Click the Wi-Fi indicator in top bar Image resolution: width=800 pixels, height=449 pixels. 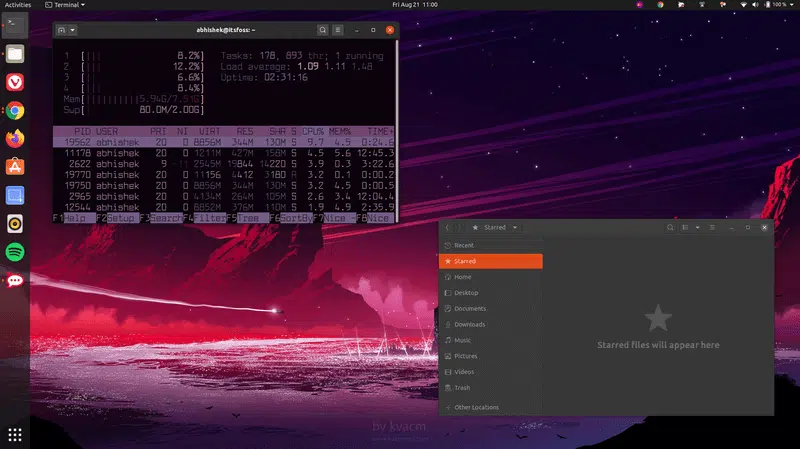743,5
